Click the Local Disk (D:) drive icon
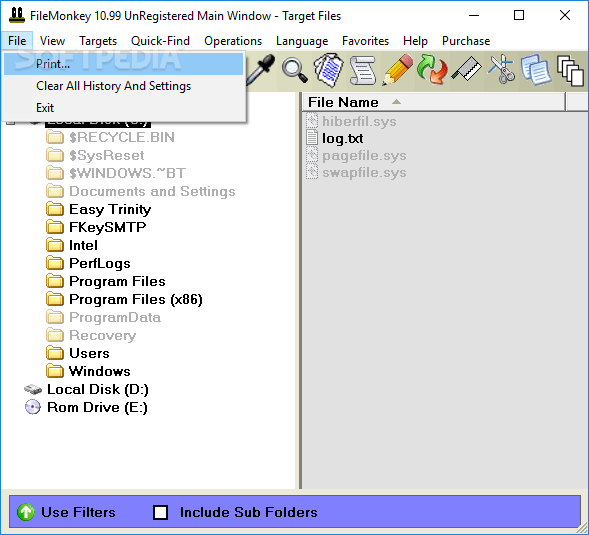The height and width of the screenshot is (535, 589). pos(33,389)
